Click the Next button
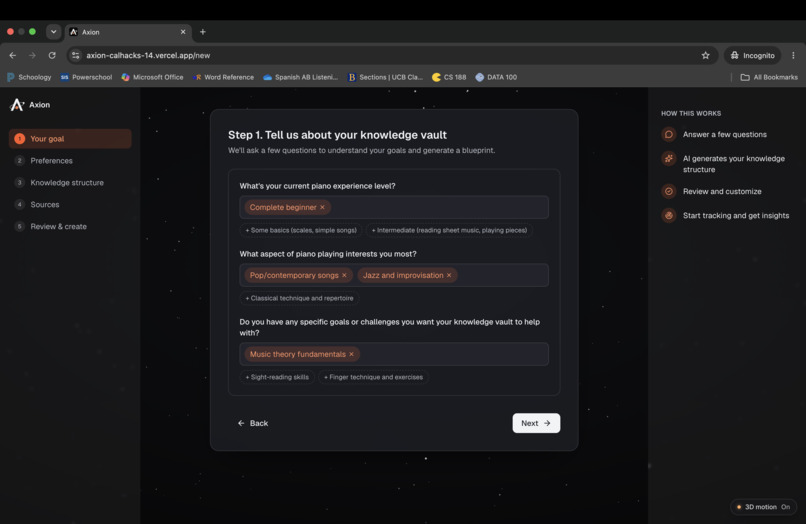The height and width of the screenshot is (524, 806). point(536,423)
